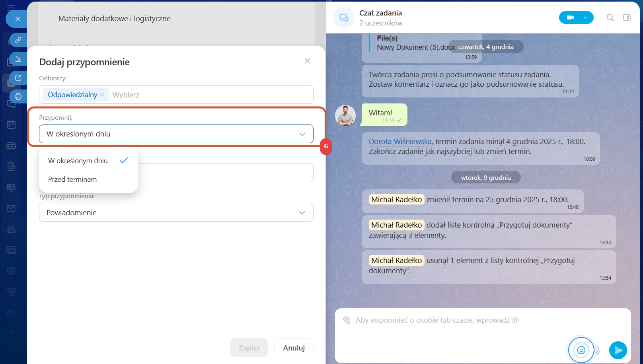Tick the Materiały dodatkowe i logistyczne checkbox
The image size is (643, 364).
point(49,18)
